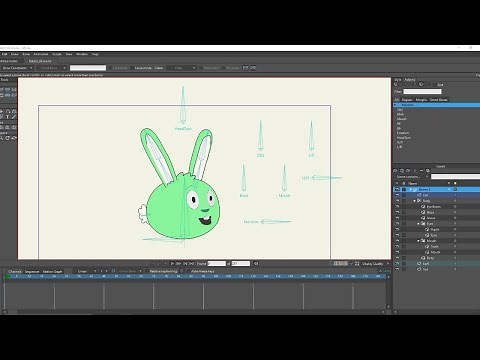Select the HeadTurn action in the list
Viewport: 480px width, 360px height.
(404, 138)
